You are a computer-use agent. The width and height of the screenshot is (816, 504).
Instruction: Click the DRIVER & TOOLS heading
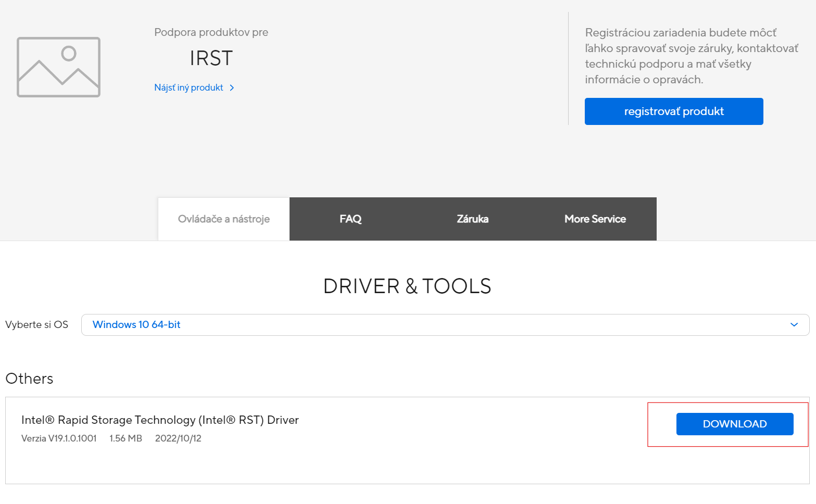[407, 286]
